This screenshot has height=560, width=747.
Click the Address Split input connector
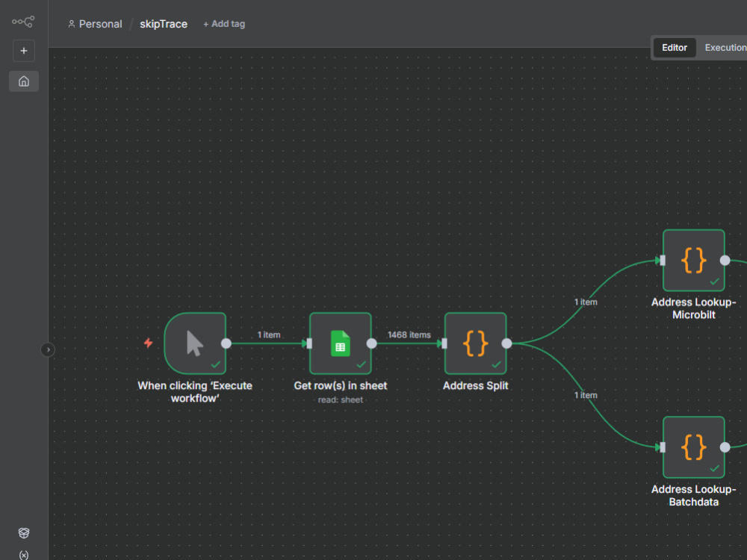pyautogui.click(x=444, y=343)
